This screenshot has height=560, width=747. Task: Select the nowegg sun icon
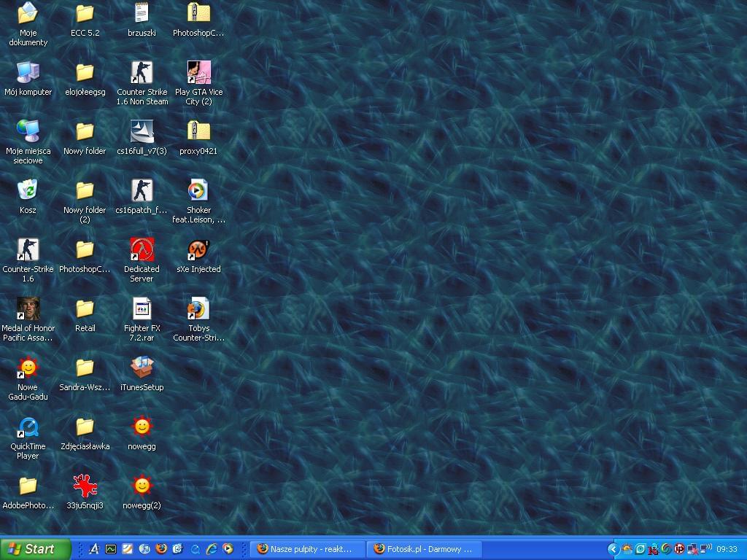click(142, 433)
